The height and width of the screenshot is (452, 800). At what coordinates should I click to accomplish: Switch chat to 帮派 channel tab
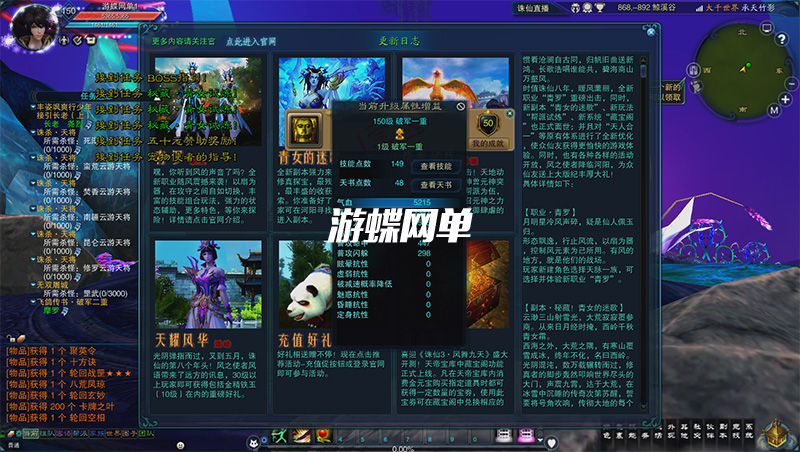tap(80, 434)
